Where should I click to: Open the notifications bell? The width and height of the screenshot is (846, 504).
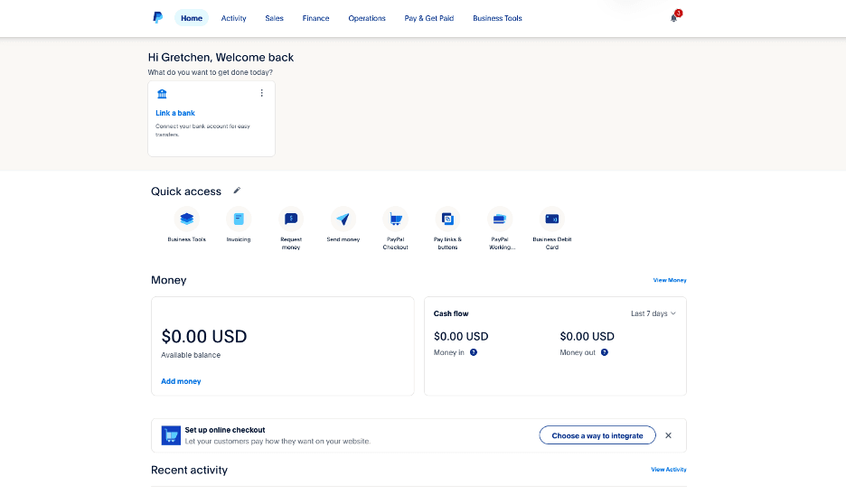[674, 18]
